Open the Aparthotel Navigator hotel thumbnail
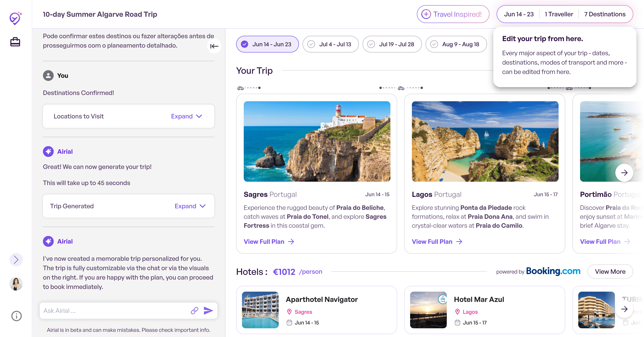This screenshot has height=337, width=644. coord(260,310)
